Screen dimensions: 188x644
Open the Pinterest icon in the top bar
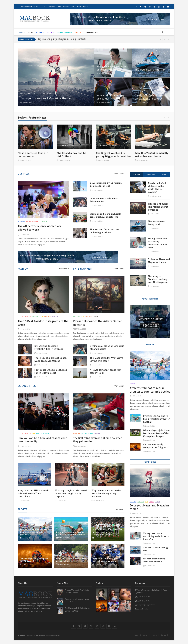[150, 7]
